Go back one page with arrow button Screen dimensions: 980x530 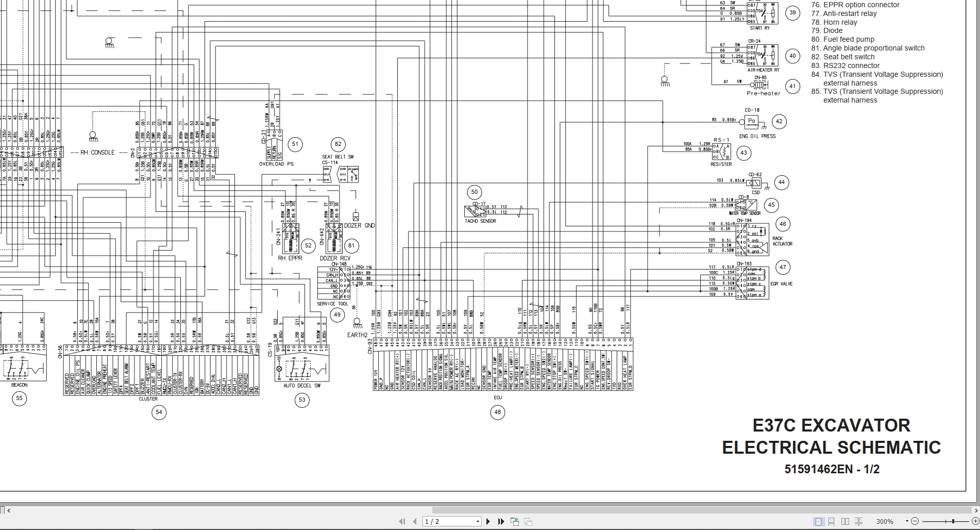(x=415, y=521)
